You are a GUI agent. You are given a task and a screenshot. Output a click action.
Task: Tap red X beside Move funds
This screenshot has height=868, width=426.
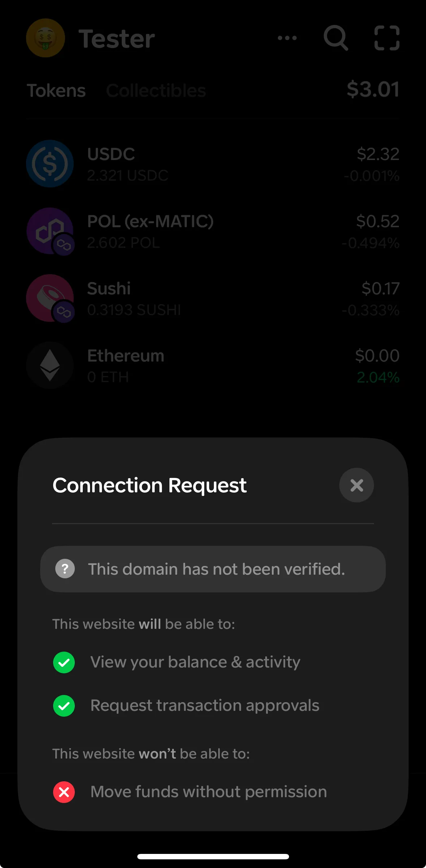click(64, 792)
